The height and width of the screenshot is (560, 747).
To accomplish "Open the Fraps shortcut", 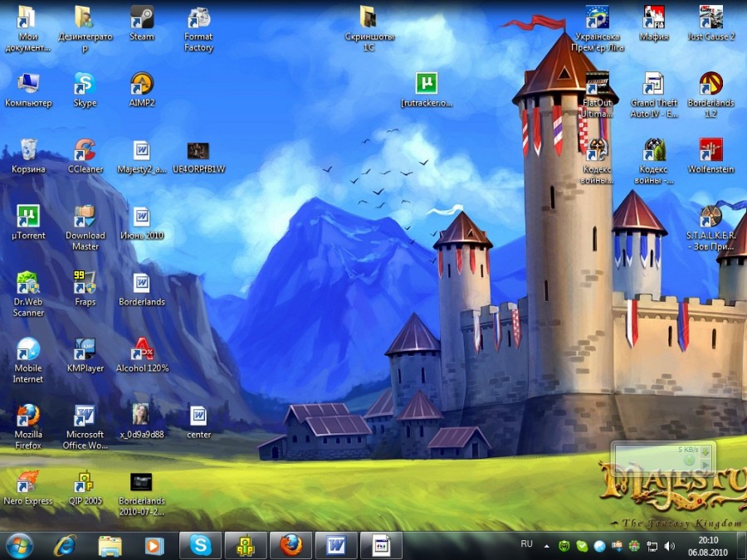I will (x=85, y=289).
